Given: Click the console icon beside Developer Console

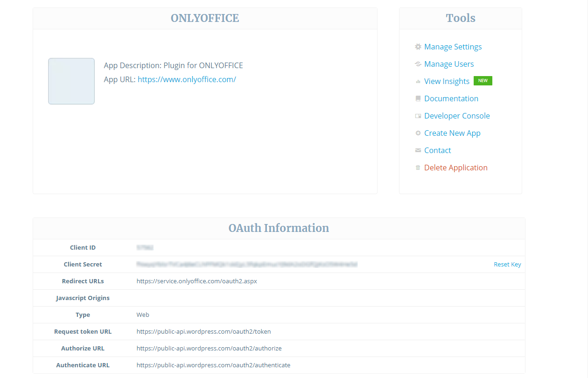Looking at the screenshot, I should point(418,116).
